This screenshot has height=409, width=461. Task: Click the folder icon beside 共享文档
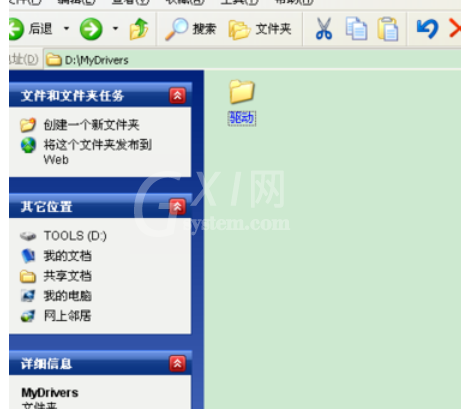(x=28, y=276)
